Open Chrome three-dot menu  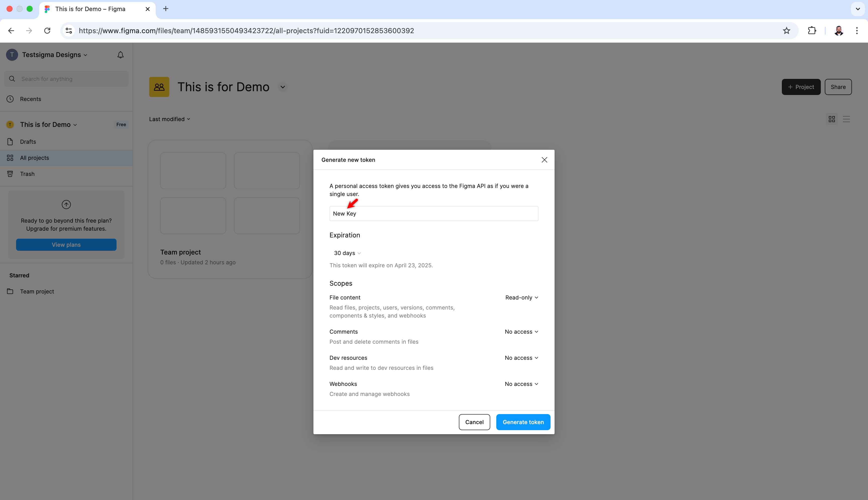point(857,31)
